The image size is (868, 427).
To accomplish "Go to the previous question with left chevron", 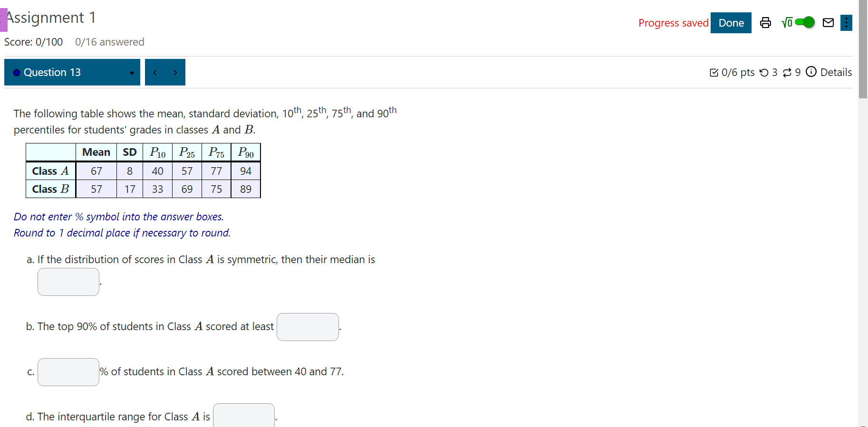I will [154, 72].
